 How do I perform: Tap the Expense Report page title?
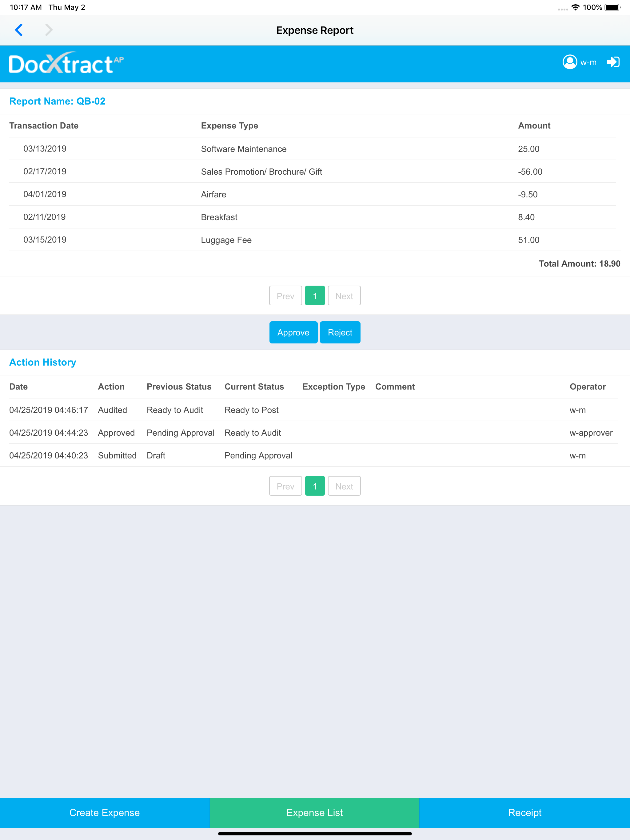pyautogui.click(x=315, y=30)
